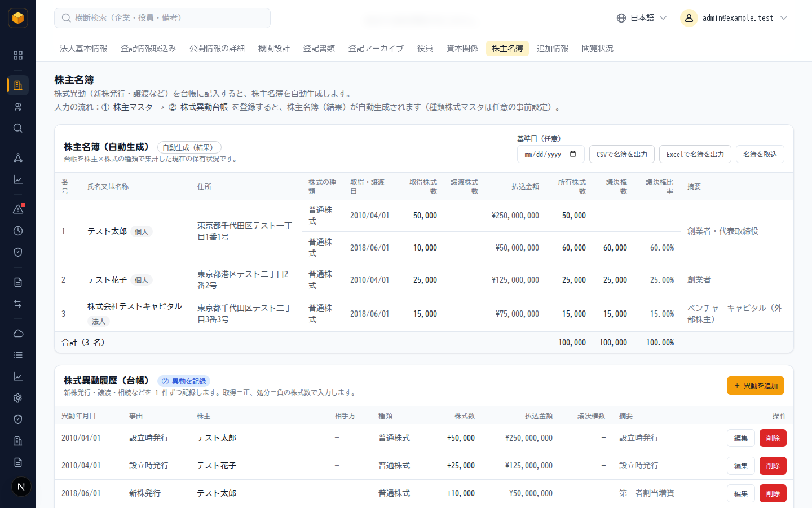Expand the 日本語 language dropdown
Image resolution: width=812 pixels, height=508 pixels.
(642, 18)
